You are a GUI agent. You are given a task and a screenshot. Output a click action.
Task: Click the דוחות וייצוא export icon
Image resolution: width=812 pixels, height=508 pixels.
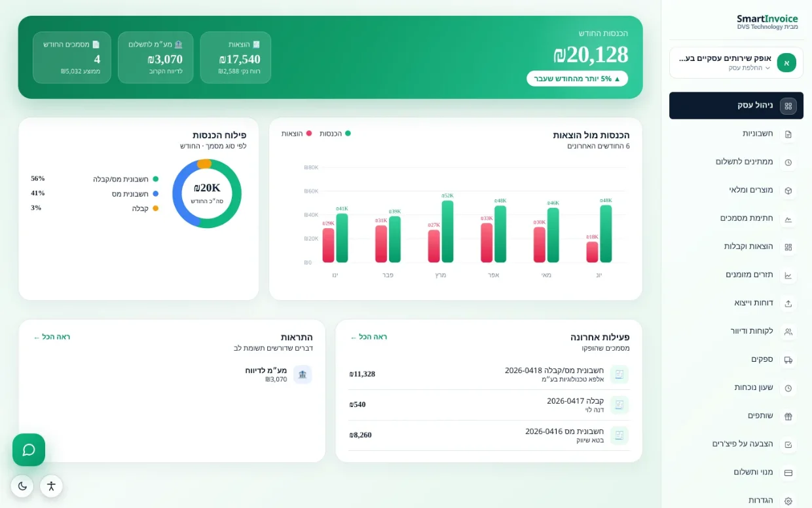tap(788, 303)
